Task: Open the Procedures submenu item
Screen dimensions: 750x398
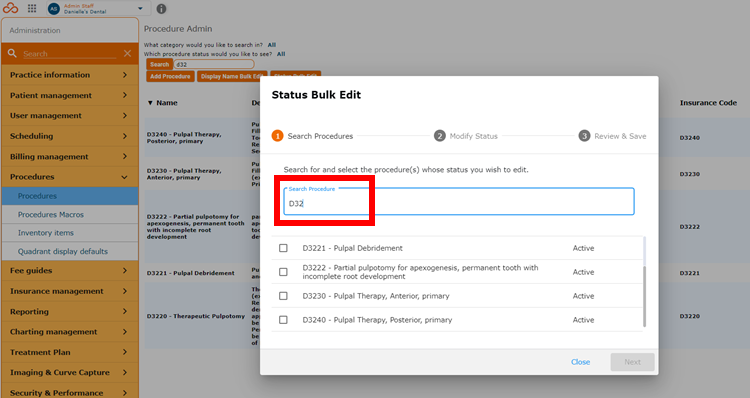Action: (70, 196)
